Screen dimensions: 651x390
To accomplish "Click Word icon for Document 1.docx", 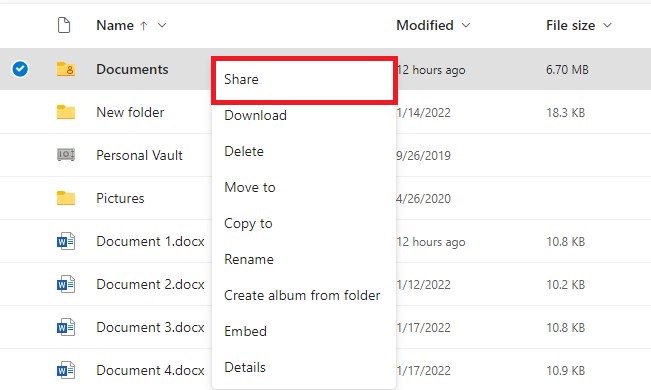I will pos(66,241).
